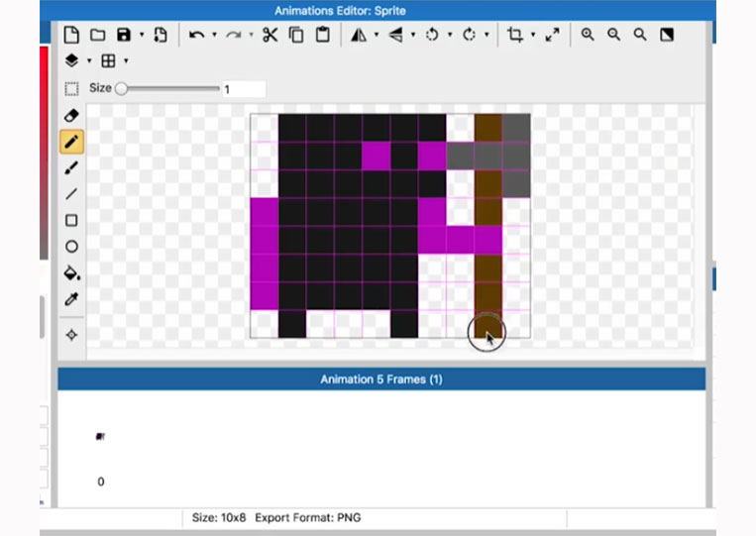Zoom in on the canvas

tap(588, 35)
